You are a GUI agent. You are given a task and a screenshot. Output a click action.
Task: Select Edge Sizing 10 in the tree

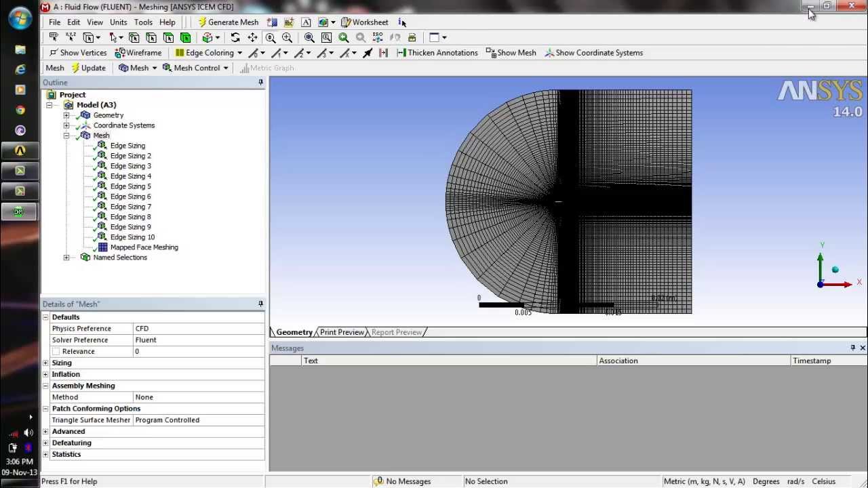132,237
